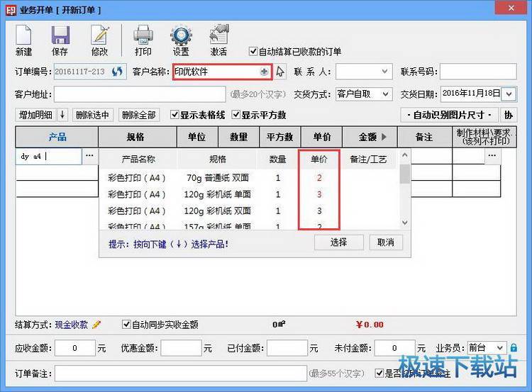Image resolution: width=532 pixels, height=392 pixels.
Task: Toggle 显示平方数 checkbox
Action: (x=236, y=115)
